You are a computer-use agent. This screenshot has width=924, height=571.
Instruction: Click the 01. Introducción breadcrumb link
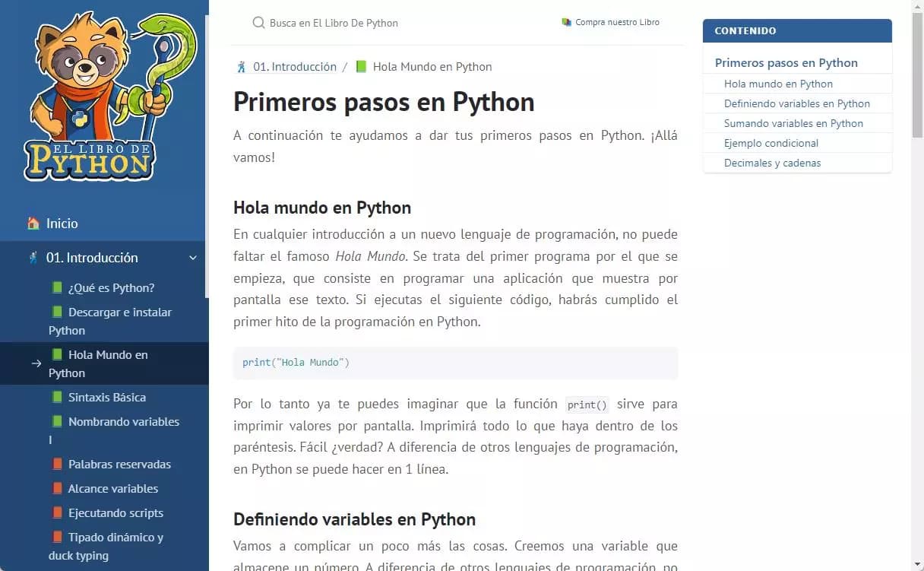coord(295,67)
